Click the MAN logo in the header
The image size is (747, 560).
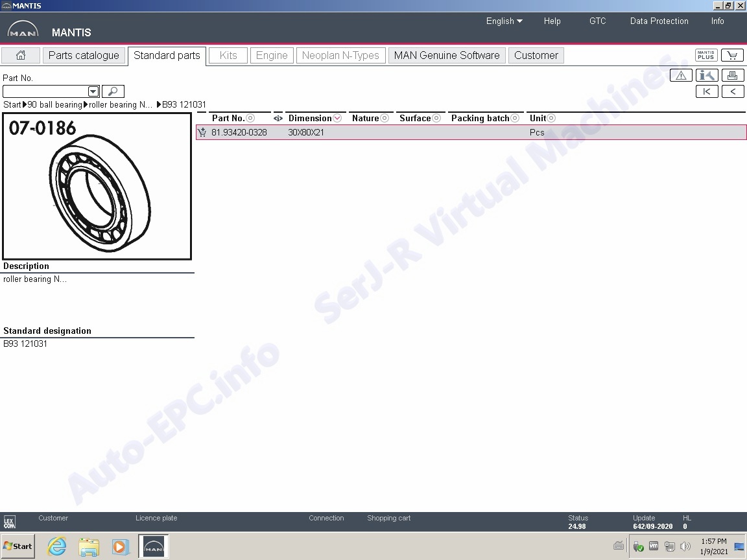[x=23, y=30]
